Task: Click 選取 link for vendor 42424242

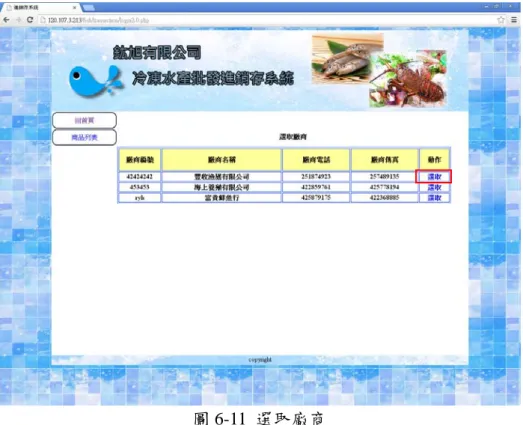Action: point(434,176)
